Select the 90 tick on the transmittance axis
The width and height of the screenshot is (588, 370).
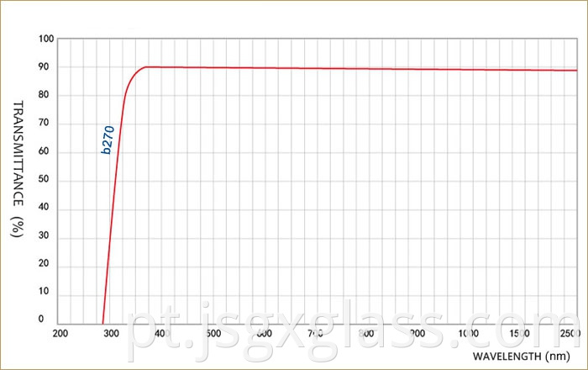(47, 67)
